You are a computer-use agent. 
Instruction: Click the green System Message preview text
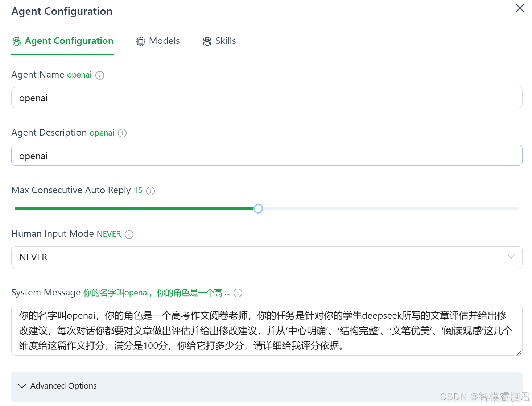pyautogui.click(x=157, y=293)
